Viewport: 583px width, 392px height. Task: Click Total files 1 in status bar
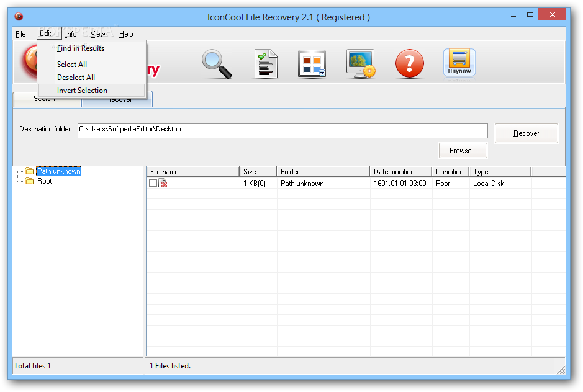[x=32, y=365]
